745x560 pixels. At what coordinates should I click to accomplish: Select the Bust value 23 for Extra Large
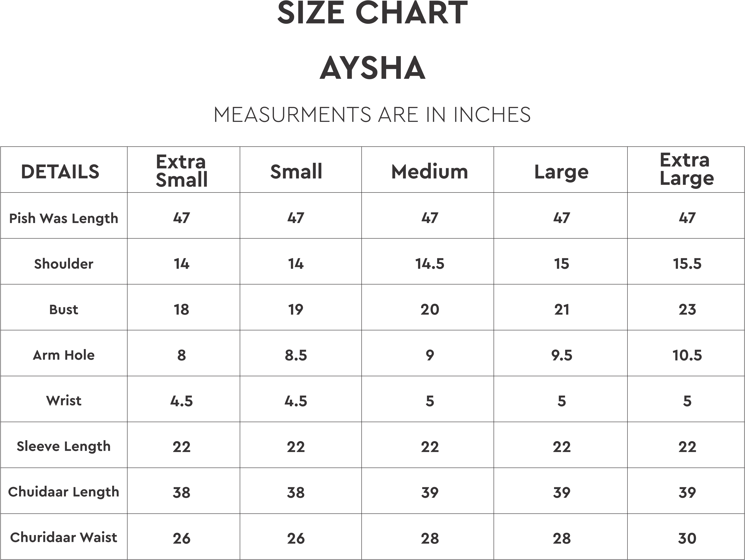(x=687, y=310)
